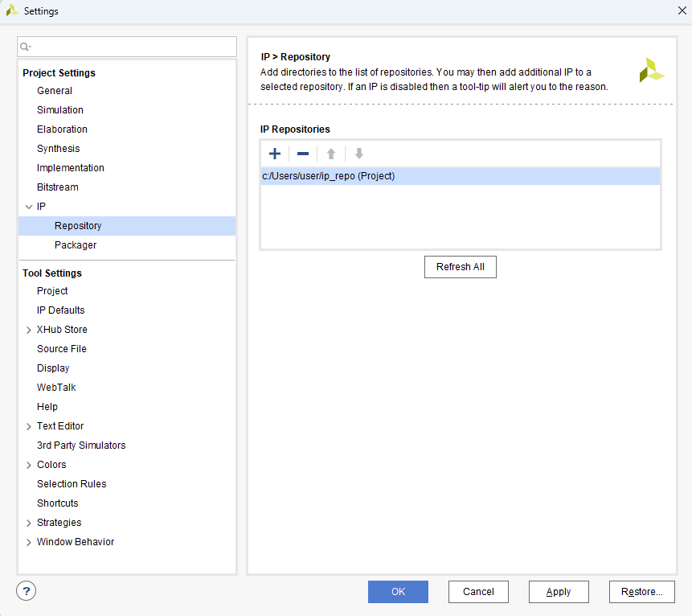Open 3rd Party Simulators settings
The width and height of the screenshot is (692, 616).
(x=81, y=445)
